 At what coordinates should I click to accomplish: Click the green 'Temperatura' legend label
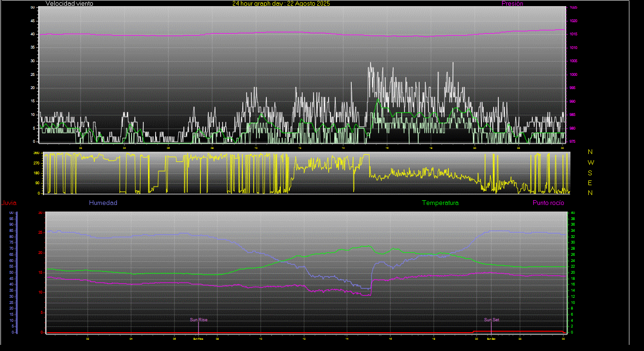(440, 203)
